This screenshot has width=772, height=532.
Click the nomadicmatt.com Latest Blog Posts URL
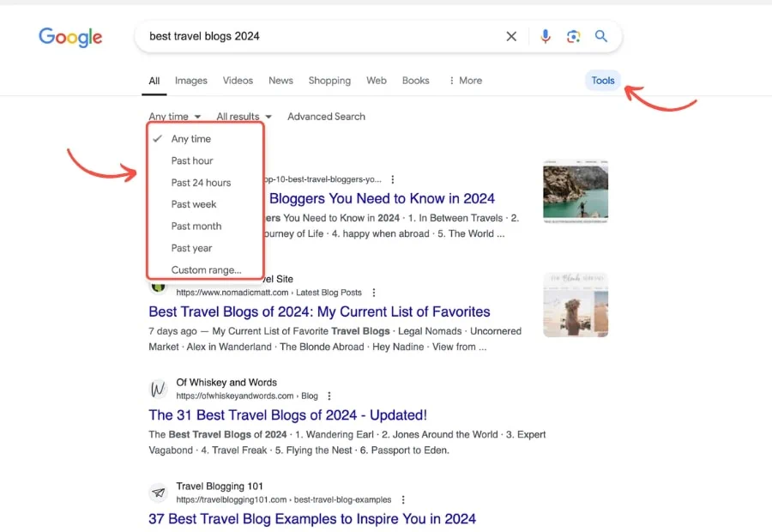(268, 293)
